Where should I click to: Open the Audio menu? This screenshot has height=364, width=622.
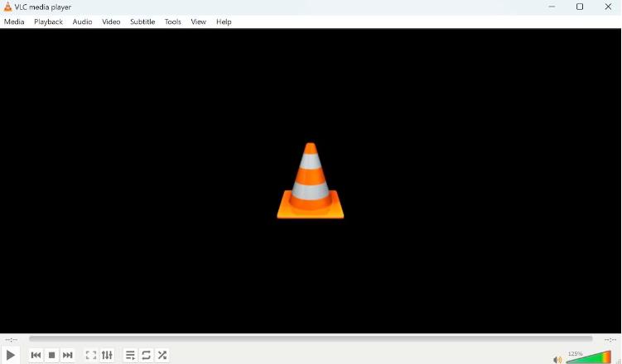coord(83,22)
